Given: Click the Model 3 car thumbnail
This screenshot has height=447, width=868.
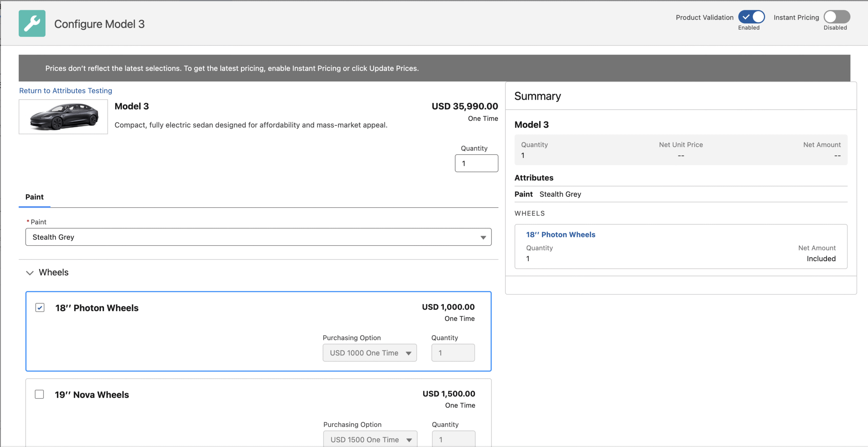Looking at the screenshot, I should pos(63,117).
